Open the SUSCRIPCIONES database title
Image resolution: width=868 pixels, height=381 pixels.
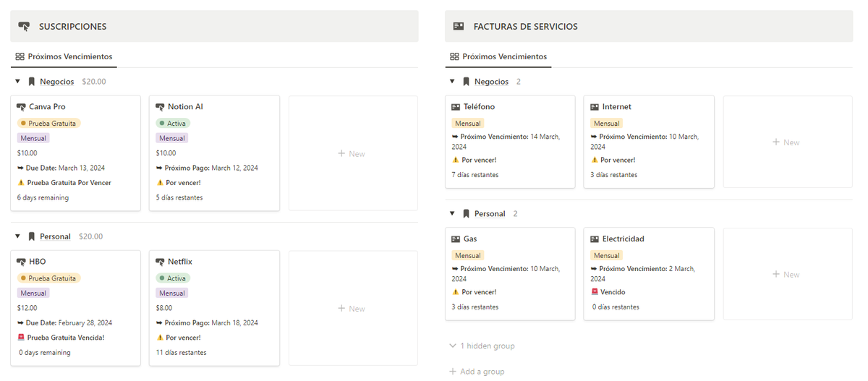[x=72, y=27]
